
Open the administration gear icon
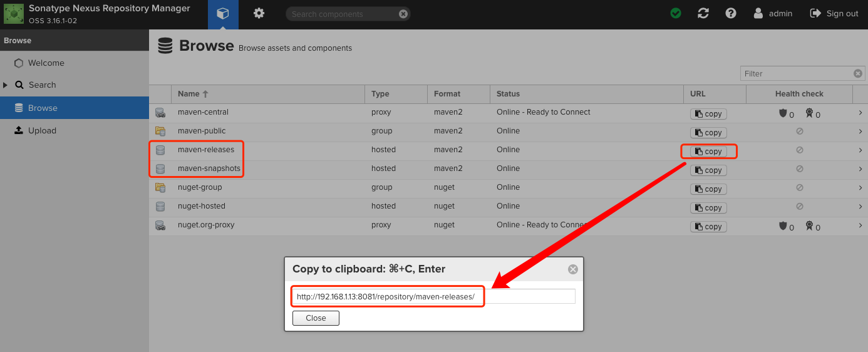tap(259, 13)
